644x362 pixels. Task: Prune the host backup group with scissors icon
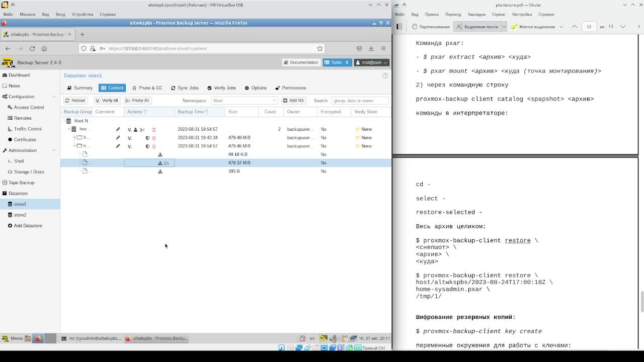pos(142,130)
